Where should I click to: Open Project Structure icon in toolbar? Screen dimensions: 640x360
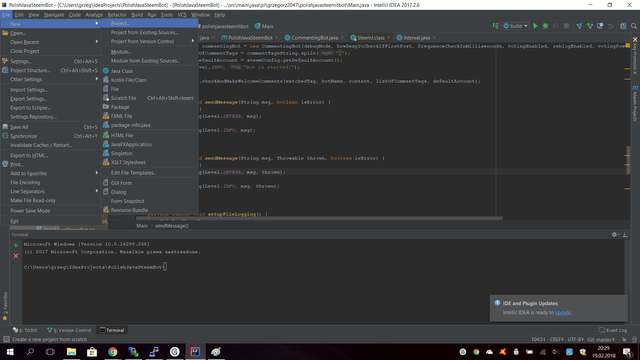(x=623, y=26)
